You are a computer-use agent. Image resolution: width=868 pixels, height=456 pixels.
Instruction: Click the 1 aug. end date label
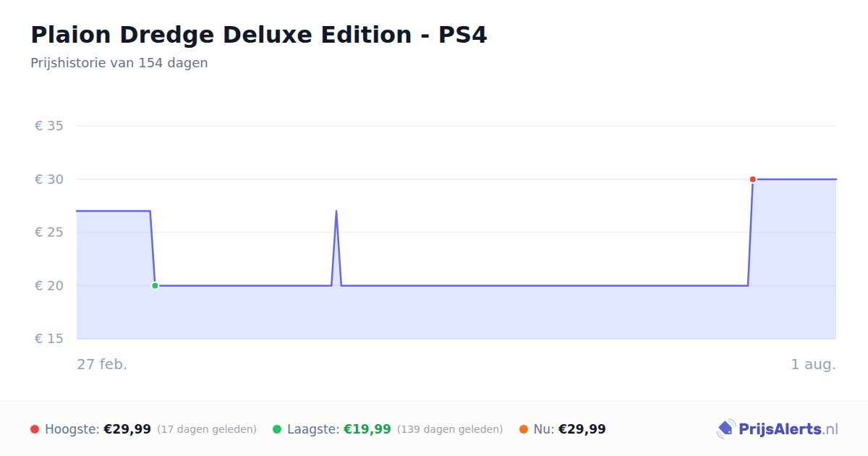click(x=813, y=364)
